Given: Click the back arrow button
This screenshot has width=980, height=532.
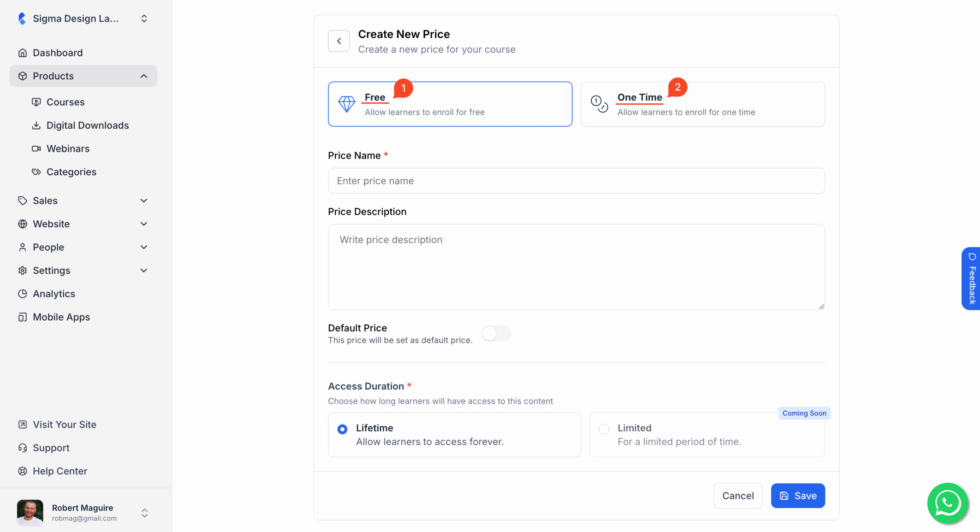Looking at the screenshot, I should tap(339, 41).
